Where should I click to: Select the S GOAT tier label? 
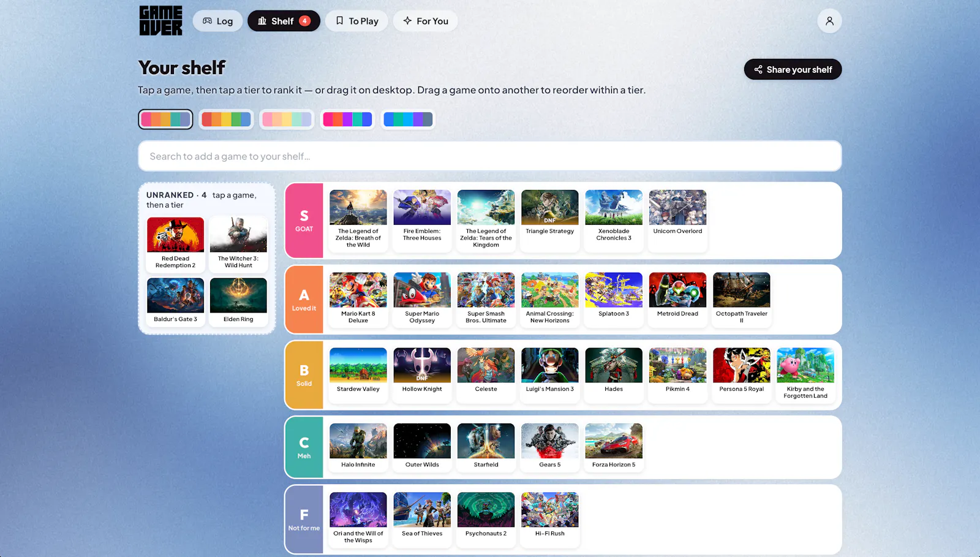pos(304,221)
